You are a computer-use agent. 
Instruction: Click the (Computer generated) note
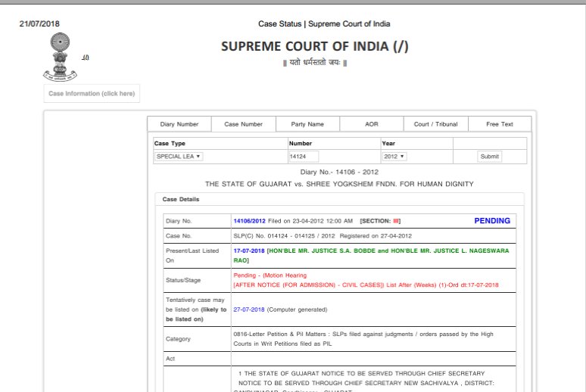click(x=297, y=310)
